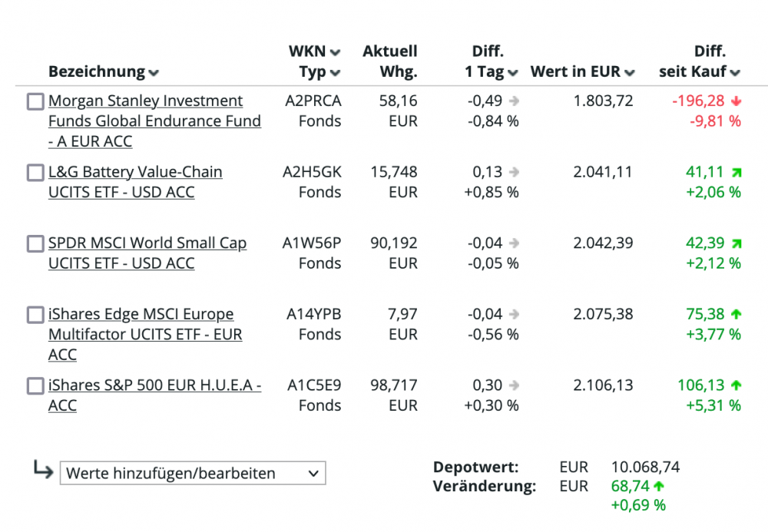
Task: Click green up arrow beside Veränderung 68,74
Action: [658, 486]
